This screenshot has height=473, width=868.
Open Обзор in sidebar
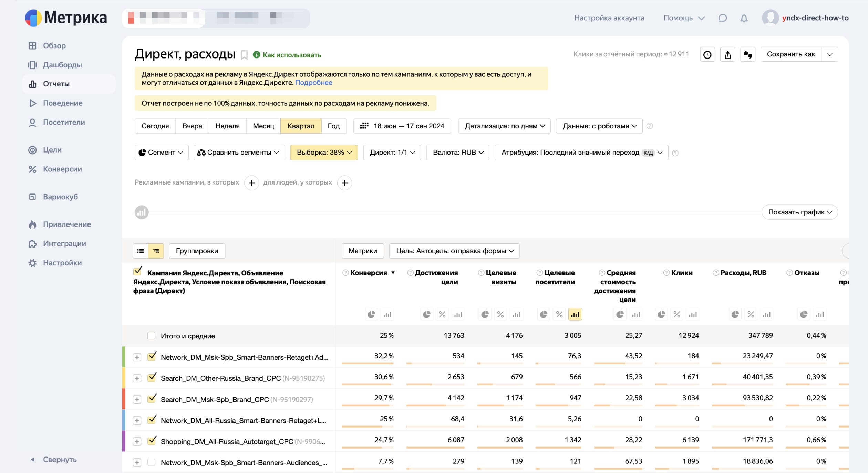[54, 45]
